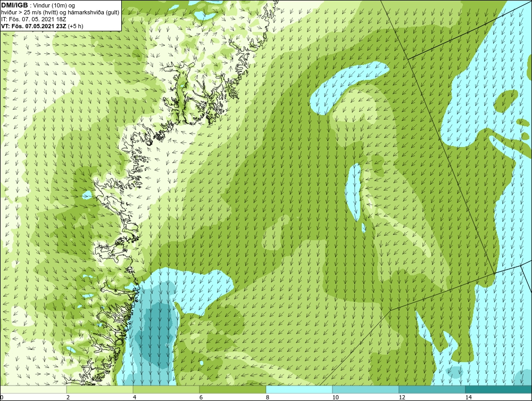Click the 0–2 m/s palest legend swatch
This screenshot has height=401, width=532.
(x=33, y=389)
